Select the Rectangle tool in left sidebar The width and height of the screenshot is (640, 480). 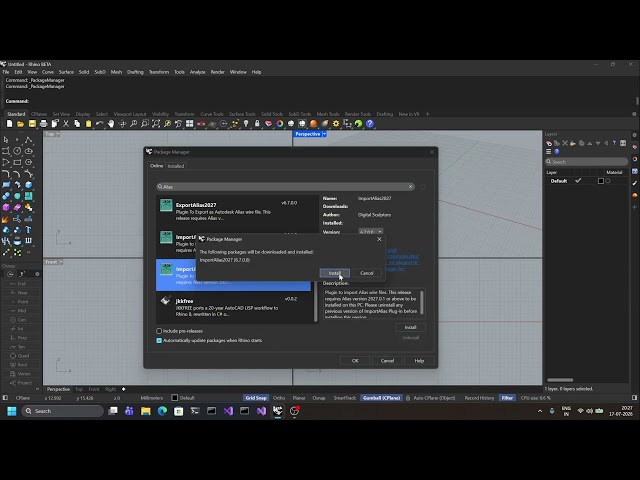17,162
